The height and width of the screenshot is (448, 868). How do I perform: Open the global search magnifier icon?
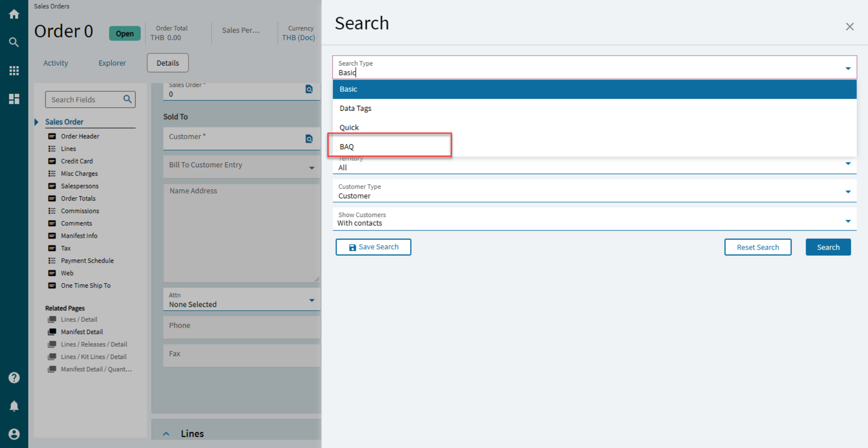tap(14, 42)
